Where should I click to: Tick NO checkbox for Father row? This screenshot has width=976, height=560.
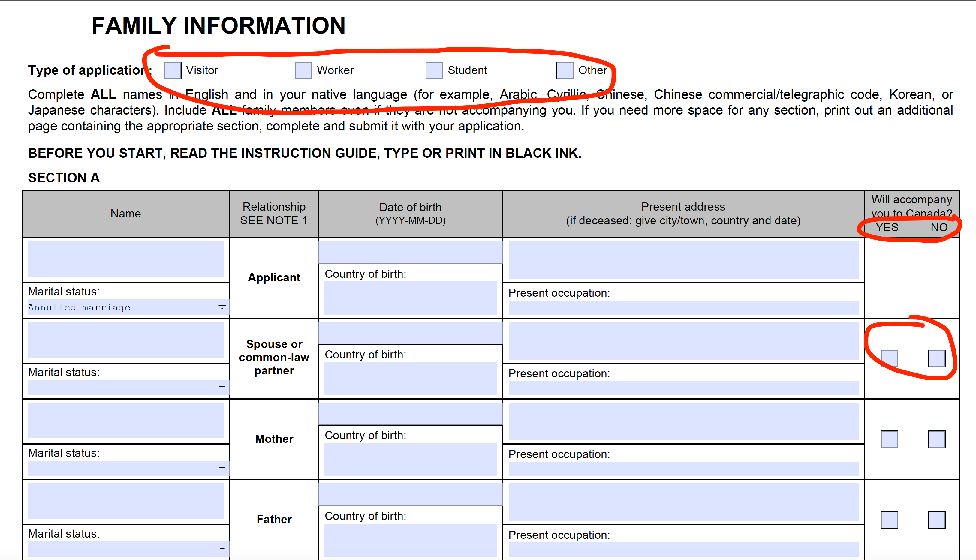point(936,520)
